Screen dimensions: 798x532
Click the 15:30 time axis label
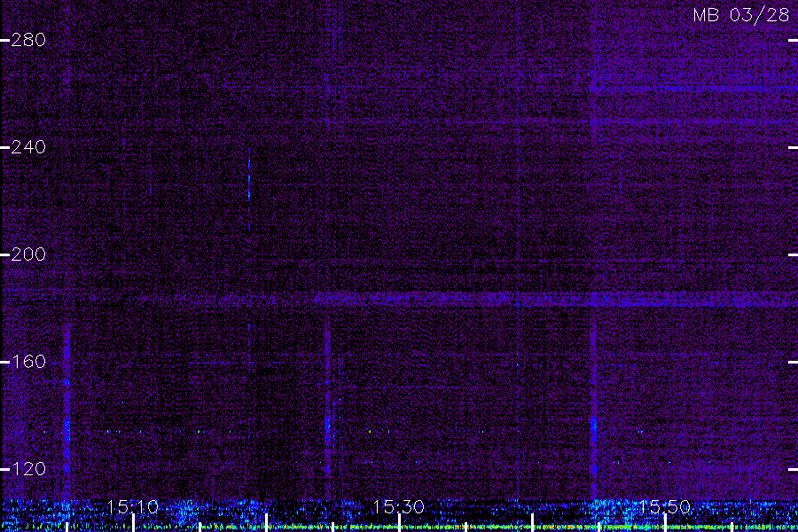[398, 507]
